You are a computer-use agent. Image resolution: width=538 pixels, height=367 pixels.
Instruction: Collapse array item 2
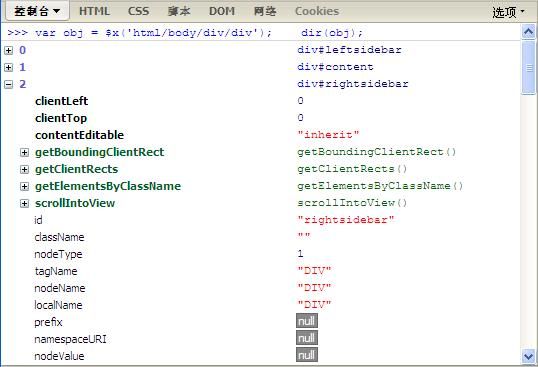click(x=9, y=84)
